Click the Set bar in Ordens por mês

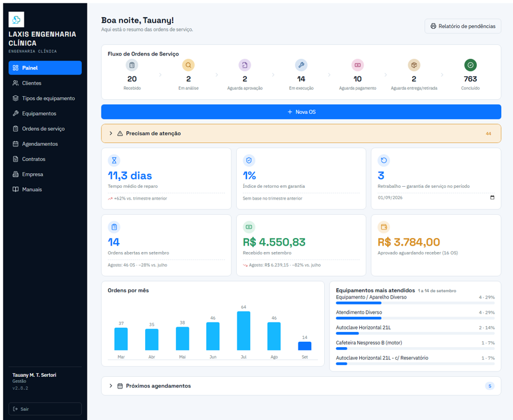tap(304, 346)
